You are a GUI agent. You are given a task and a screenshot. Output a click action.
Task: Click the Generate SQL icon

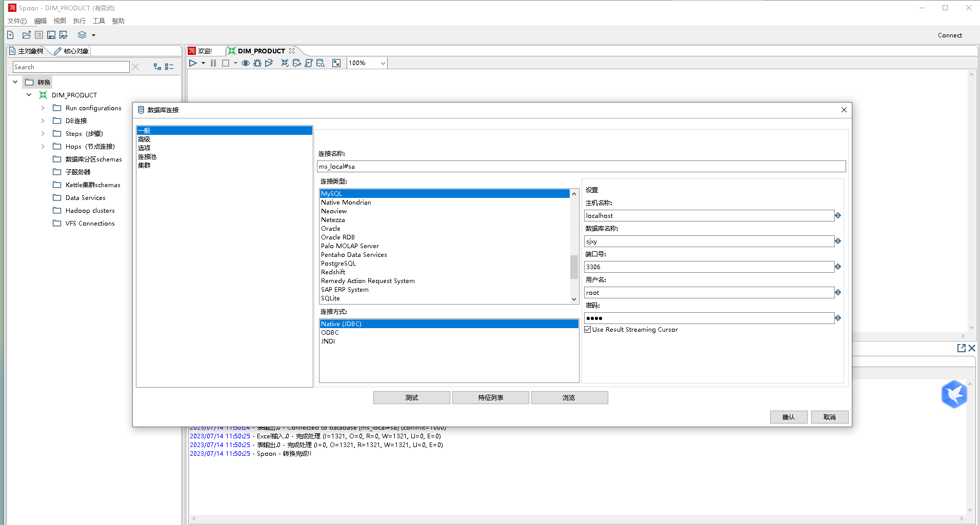[x=308, y=63]
